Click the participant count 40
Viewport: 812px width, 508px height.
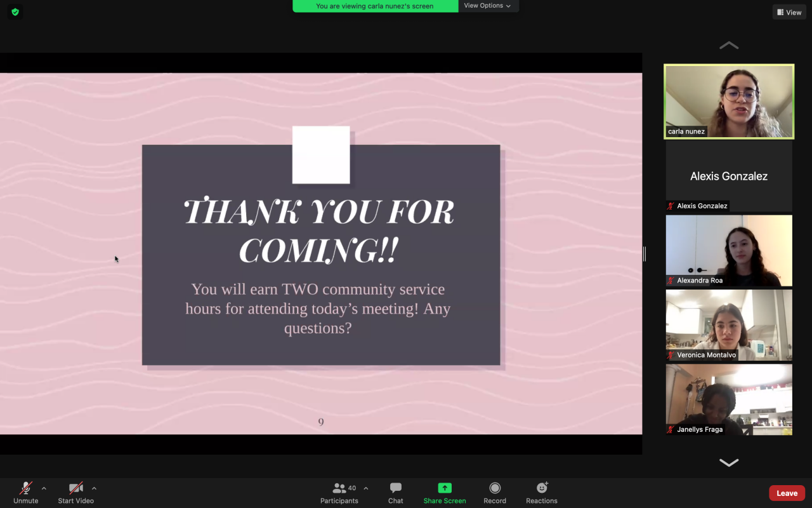[x=352, y=488]
